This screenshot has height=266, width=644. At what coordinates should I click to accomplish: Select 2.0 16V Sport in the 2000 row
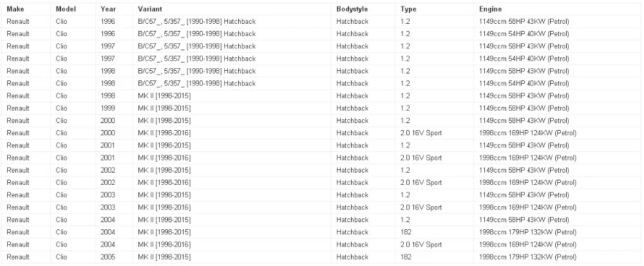[421, 133]
